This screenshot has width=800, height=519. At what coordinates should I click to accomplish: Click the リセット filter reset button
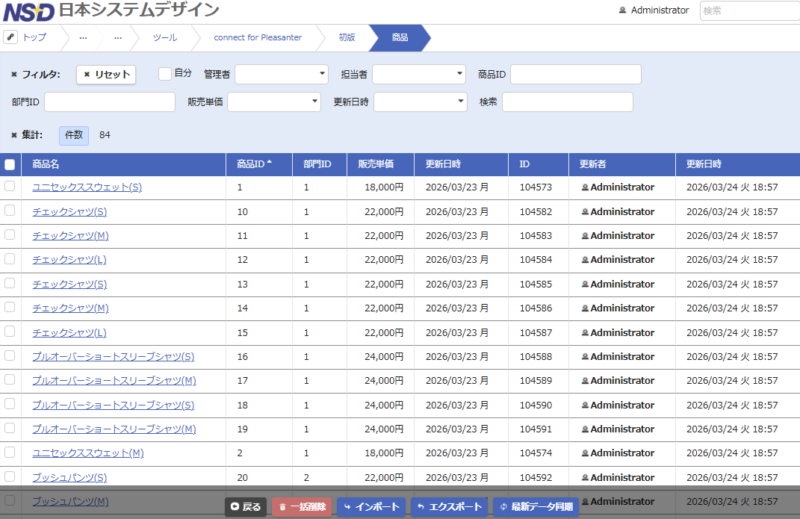[x=106, y=74]
